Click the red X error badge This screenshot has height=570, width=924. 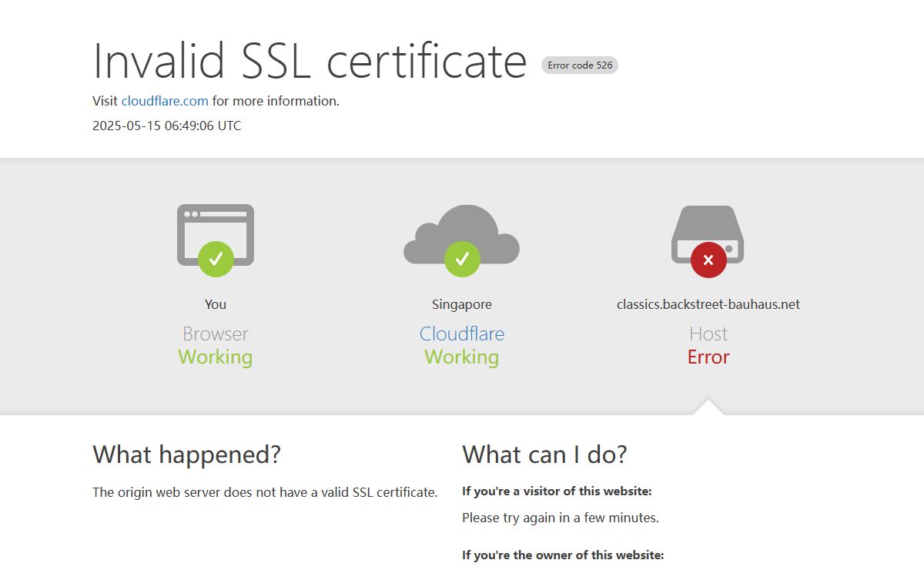pyautogui.click(x=708, y=259)
